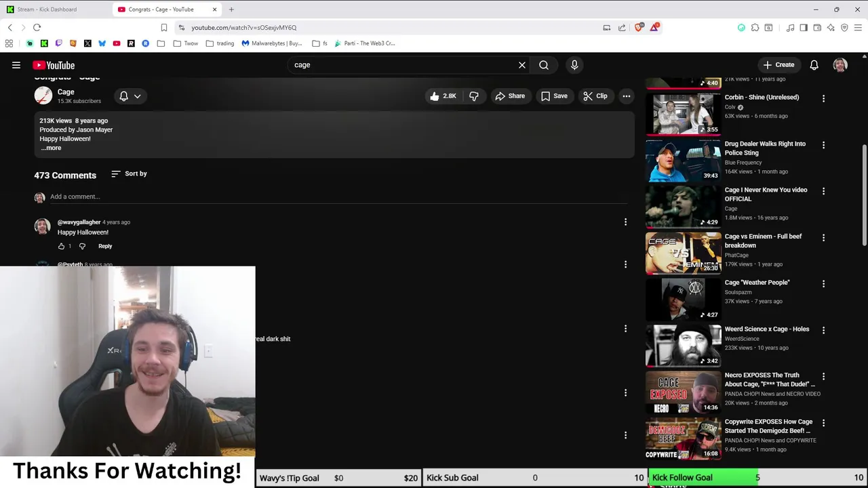Viewport: 868px width, 488px height.
Task: Open Brave Wallet icon
Action: click(x=817, y=28)
